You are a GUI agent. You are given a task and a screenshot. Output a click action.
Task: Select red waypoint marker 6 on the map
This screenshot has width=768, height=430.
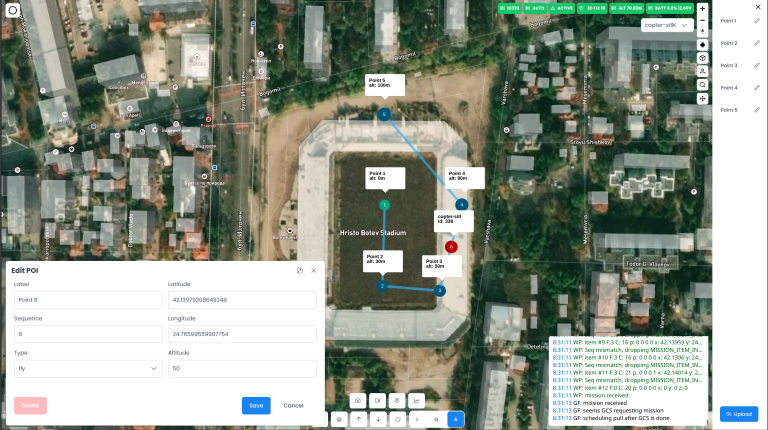point(451,247)
